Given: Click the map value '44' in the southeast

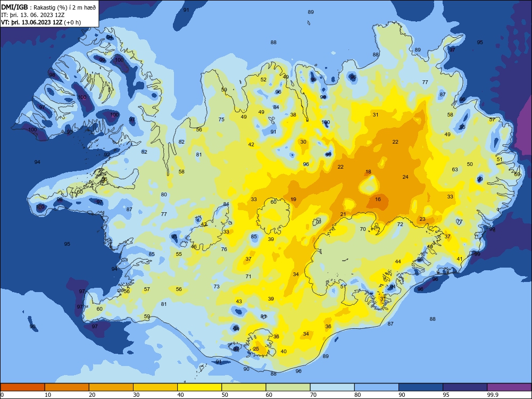Looking at the screenshot, I should click(398, 262).
